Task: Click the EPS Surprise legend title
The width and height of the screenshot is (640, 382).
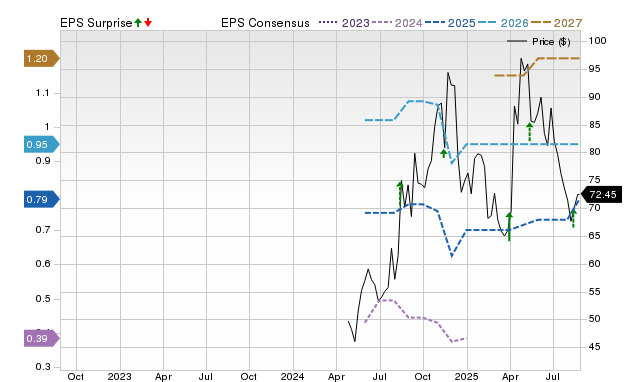Action: pyautogui.click(x=96, y=23)
